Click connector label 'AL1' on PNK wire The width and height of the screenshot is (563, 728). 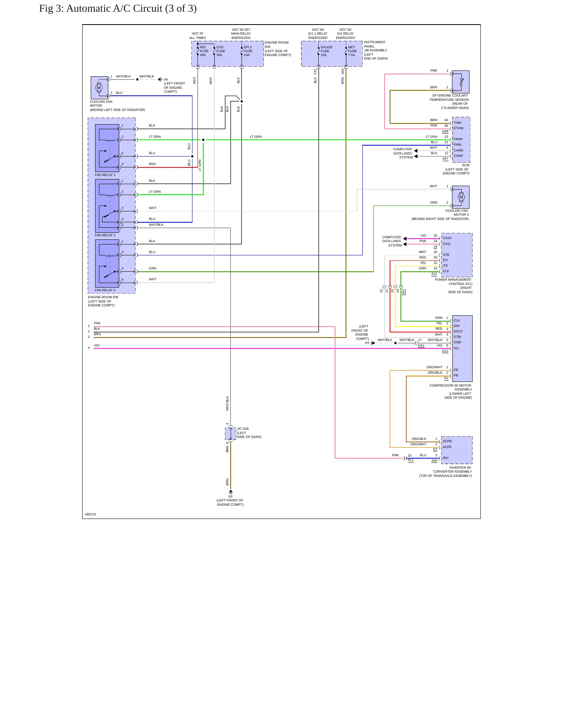411,460
